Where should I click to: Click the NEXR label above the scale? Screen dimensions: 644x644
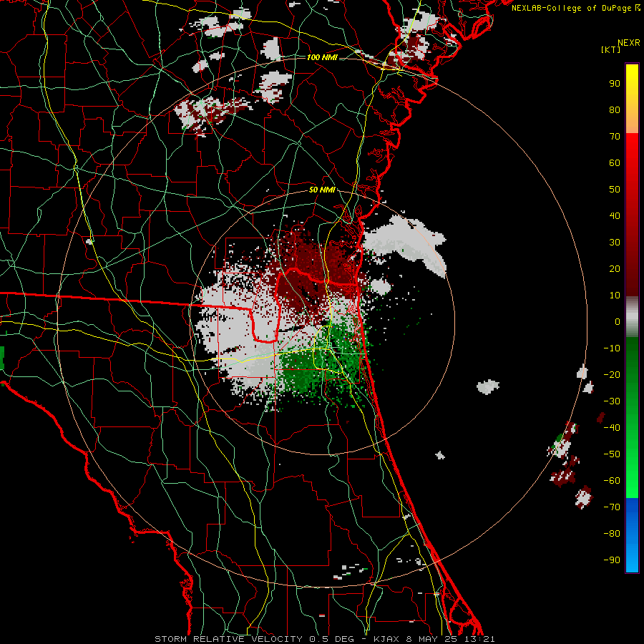coord(629,43)
